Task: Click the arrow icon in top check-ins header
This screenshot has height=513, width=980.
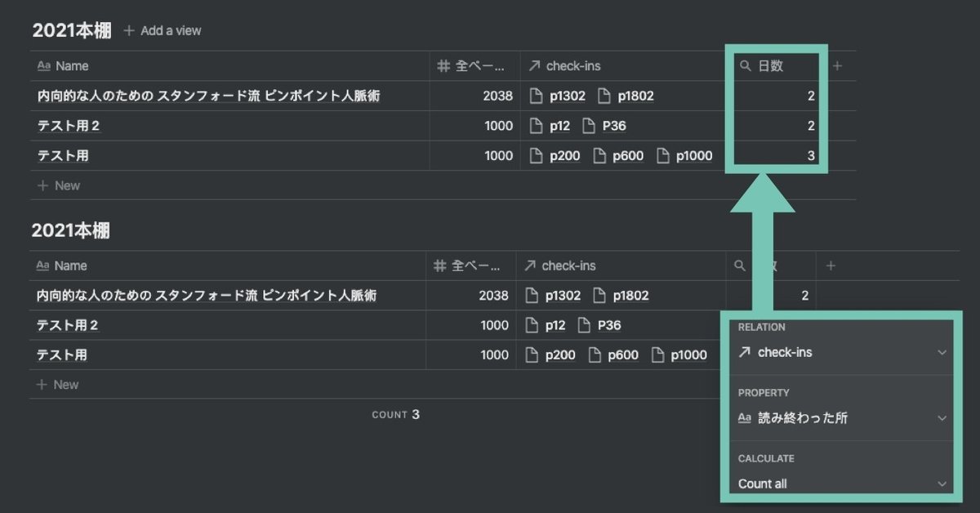Action: (535, 66)
